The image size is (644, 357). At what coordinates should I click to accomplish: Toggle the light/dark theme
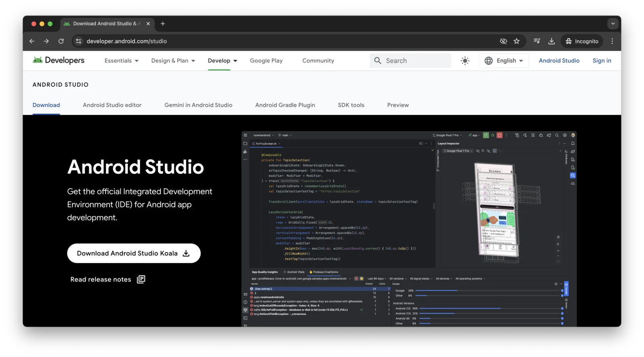point(465,60)
